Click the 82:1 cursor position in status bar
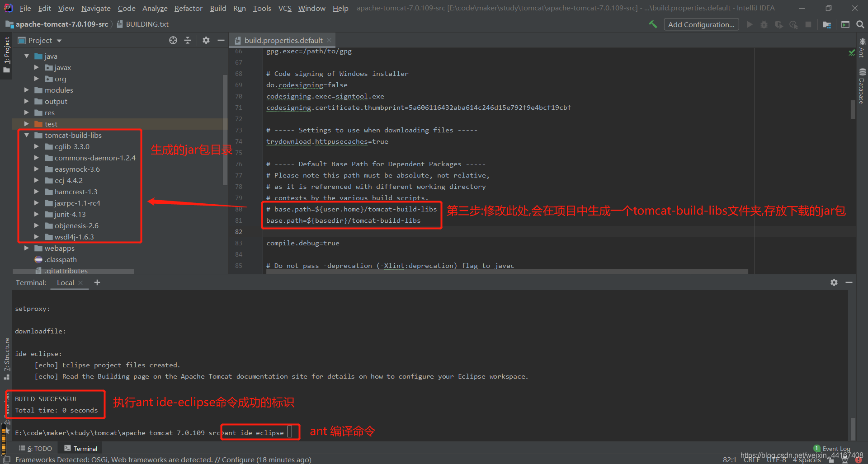Viewport: 868px width, 464px height. coord(729,460)
